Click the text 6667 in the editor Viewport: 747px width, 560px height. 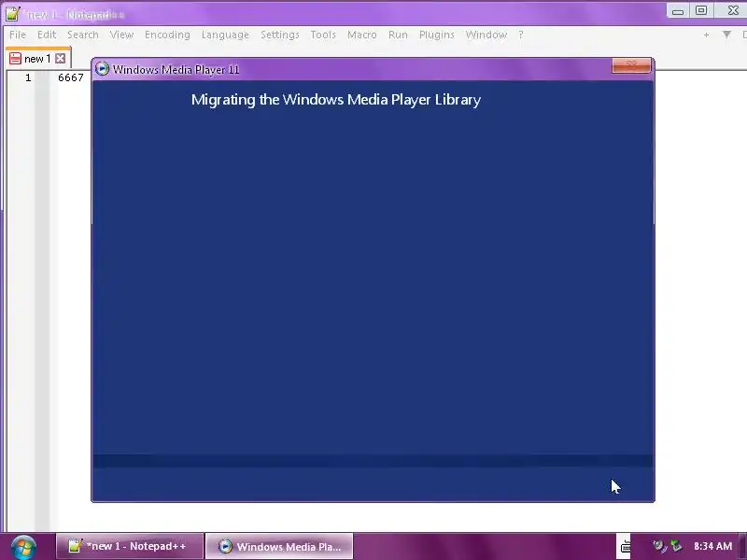click(x=71, y=77)
